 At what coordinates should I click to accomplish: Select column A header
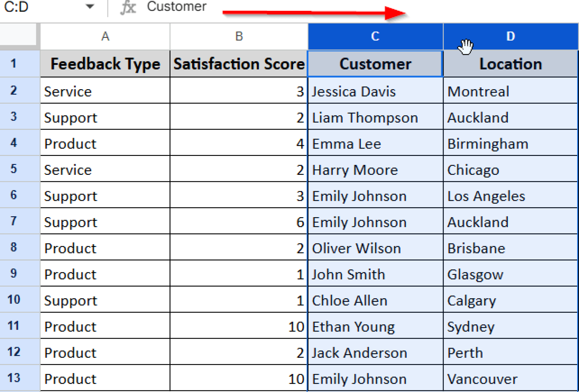105,36
